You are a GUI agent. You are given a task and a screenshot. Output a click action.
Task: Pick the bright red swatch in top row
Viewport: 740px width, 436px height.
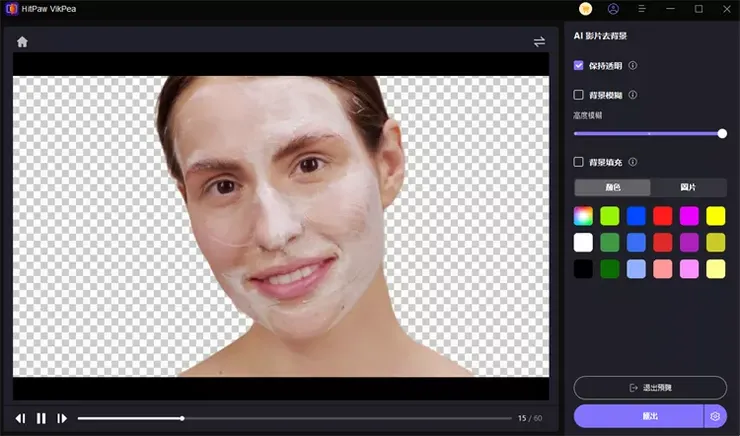(x=663, y=216)
